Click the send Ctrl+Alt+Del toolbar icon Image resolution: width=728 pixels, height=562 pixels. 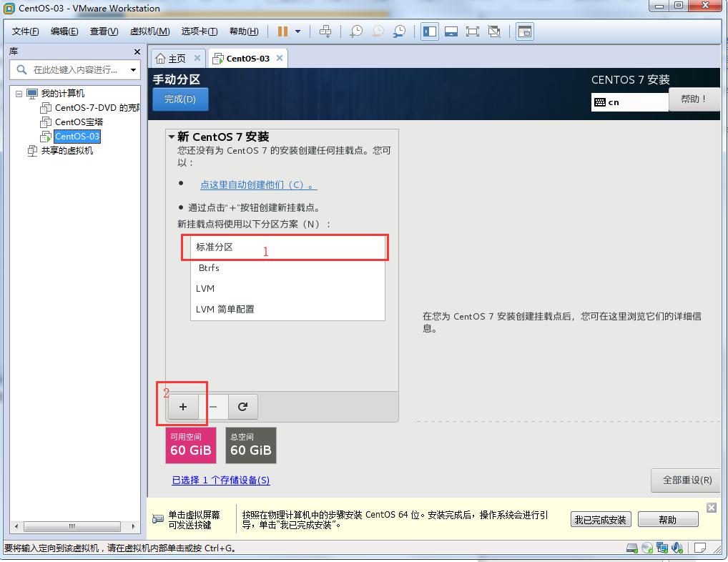tap(325, 31)
